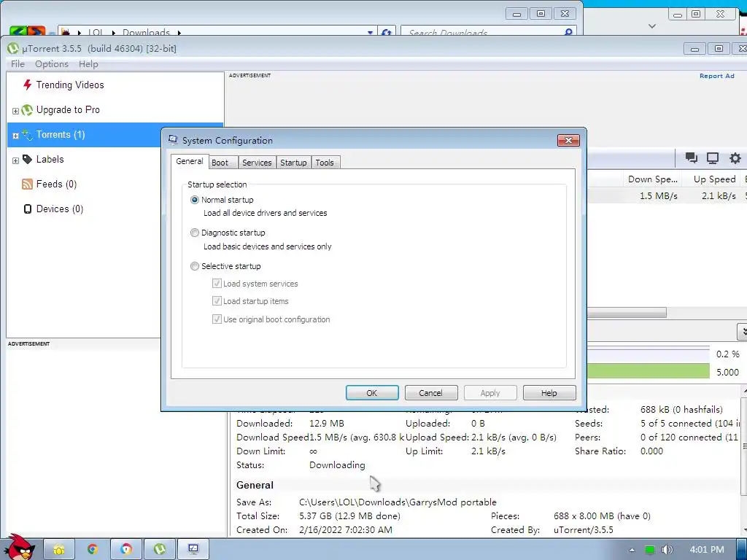Click the refresh icon in Explorer address bar
This screenshot has width=747, height=560.
[387, 32]
